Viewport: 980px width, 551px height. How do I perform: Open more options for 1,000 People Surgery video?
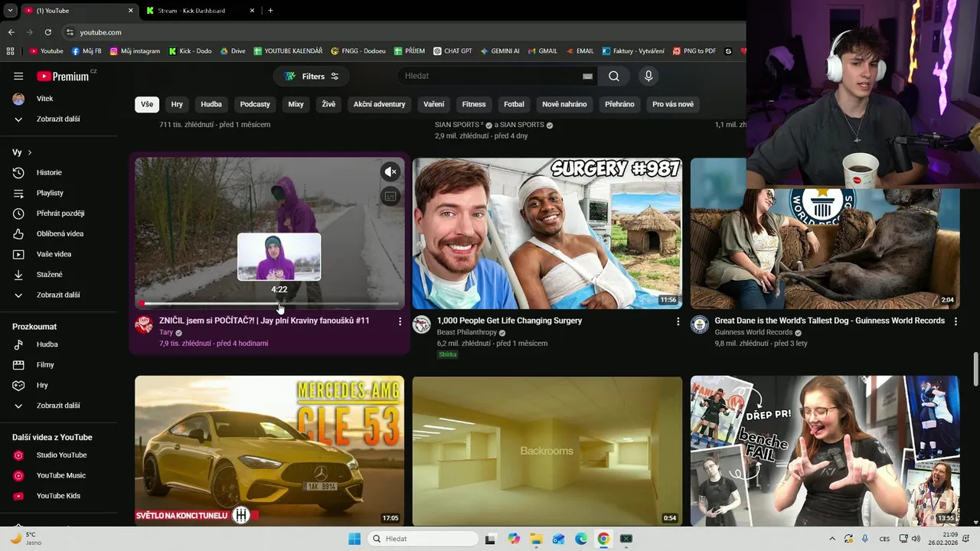click(678, 321)
